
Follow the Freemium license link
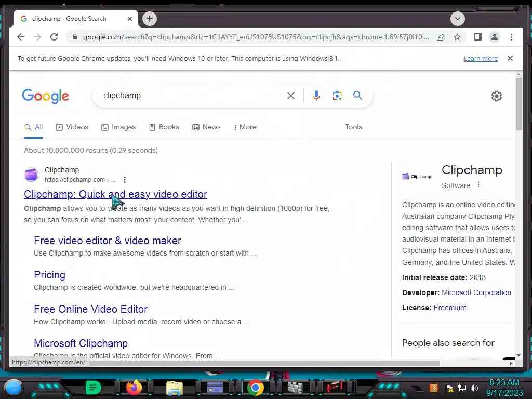click(450, 308)
